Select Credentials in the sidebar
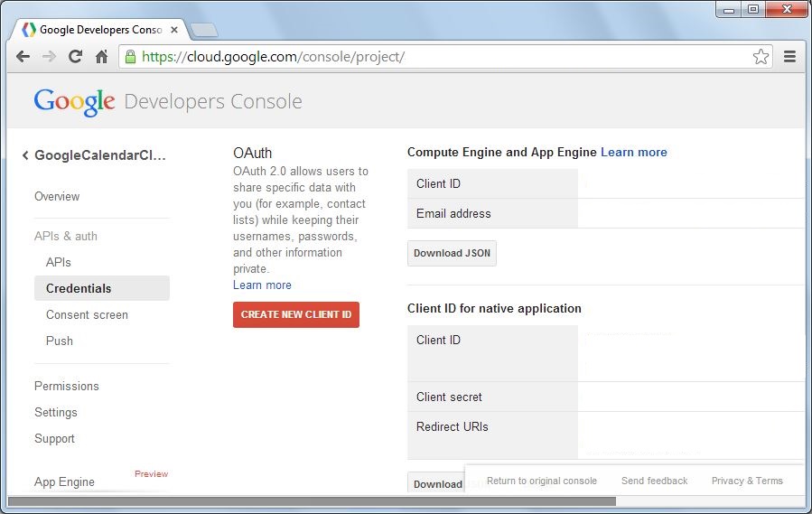Screen dimensions: 812x514 click(102, 288)
